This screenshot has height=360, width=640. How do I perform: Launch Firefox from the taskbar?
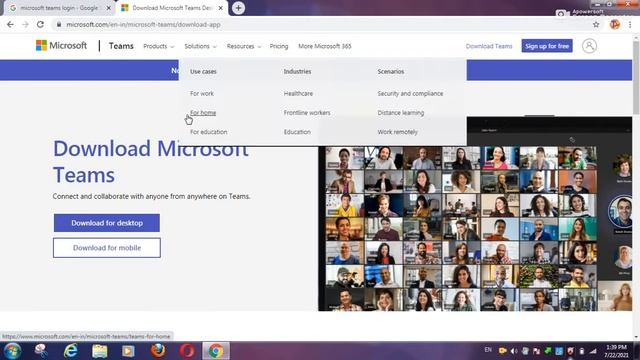(158, 351)
